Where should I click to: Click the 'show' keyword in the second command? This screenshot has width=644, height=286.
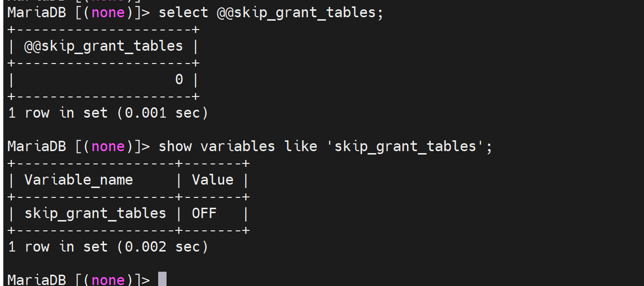(175, 146)
